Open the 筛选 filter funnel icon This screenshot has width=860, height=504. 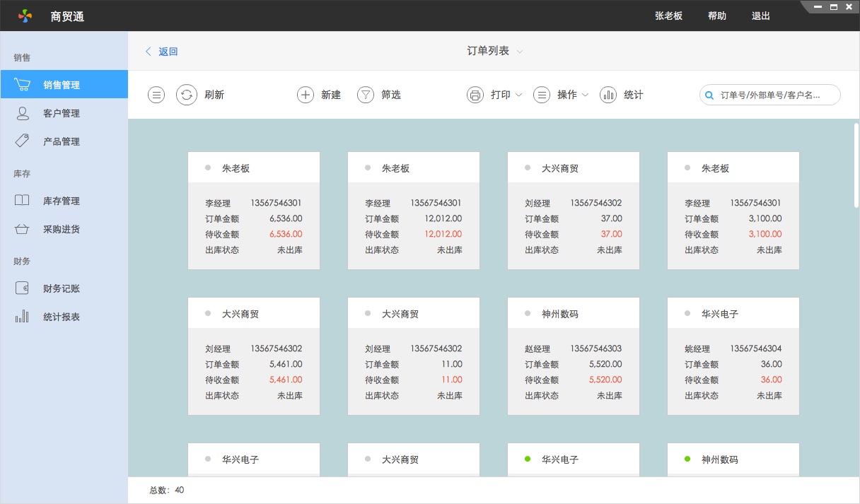(365, 94)
